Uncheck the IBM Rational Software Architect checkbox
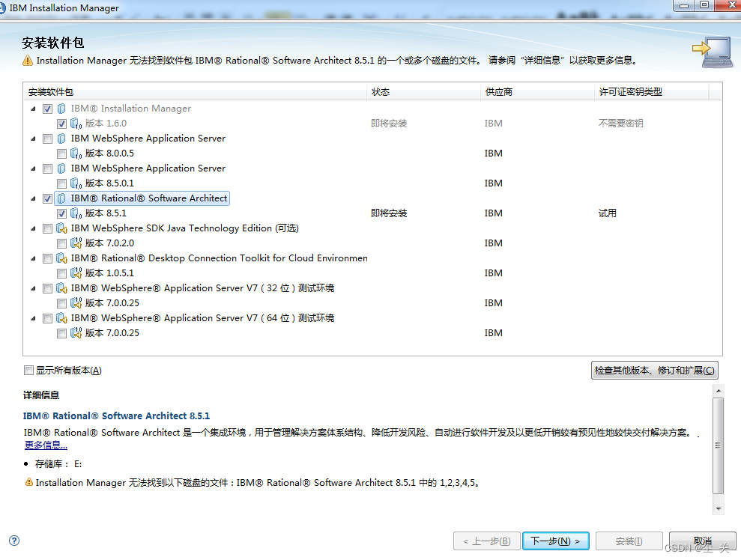 pyautogui.click(x=48, y=198)
